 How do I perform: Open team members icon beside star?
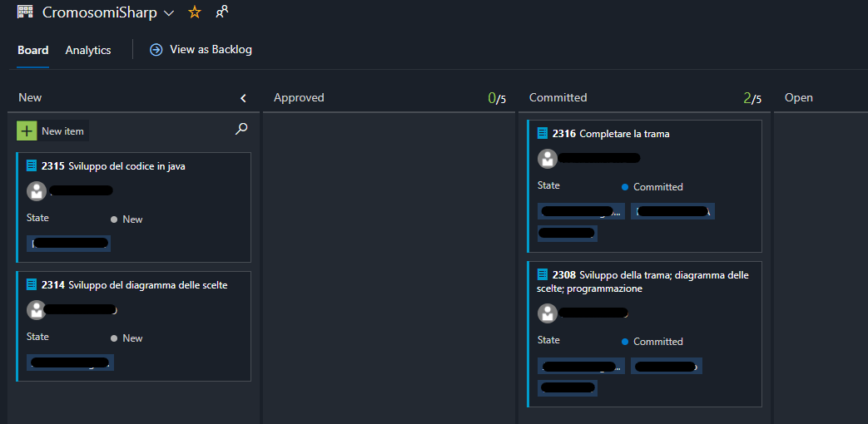coord(221,12)
